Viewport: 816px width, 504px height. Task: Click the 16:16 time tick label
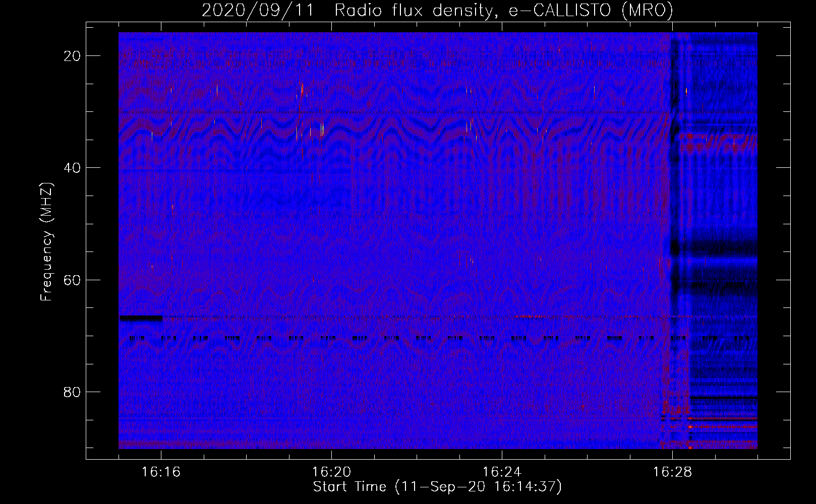(161, 472)
